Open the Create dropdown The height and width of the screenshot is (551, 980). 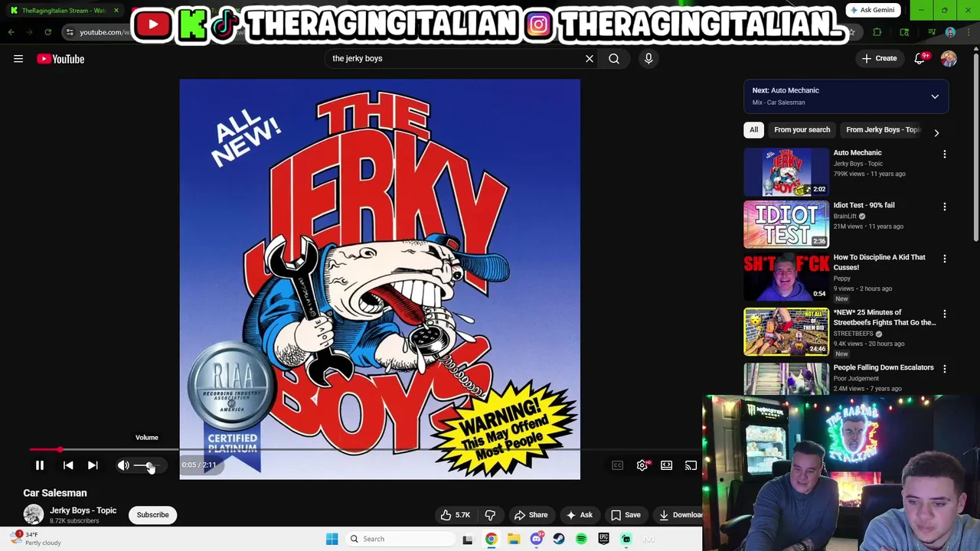coord(879,59)
